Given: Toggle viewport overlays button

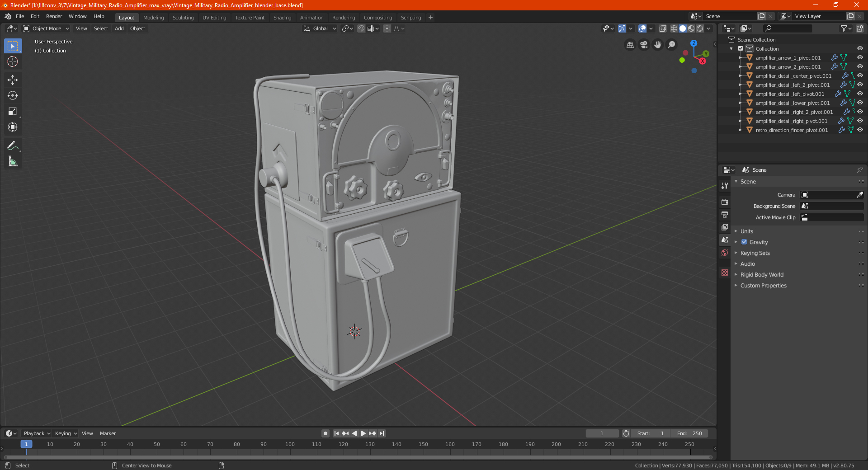Looking at the screenshot, I should tap(642, 28).
